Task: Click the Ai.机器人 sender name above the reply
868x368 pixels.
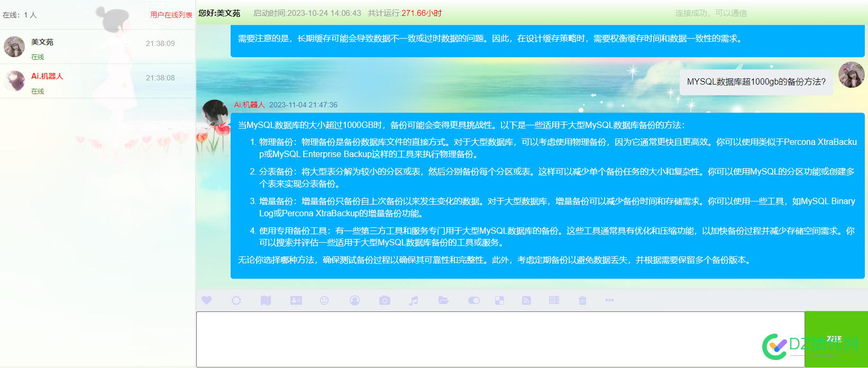Action: coord(250,105)
